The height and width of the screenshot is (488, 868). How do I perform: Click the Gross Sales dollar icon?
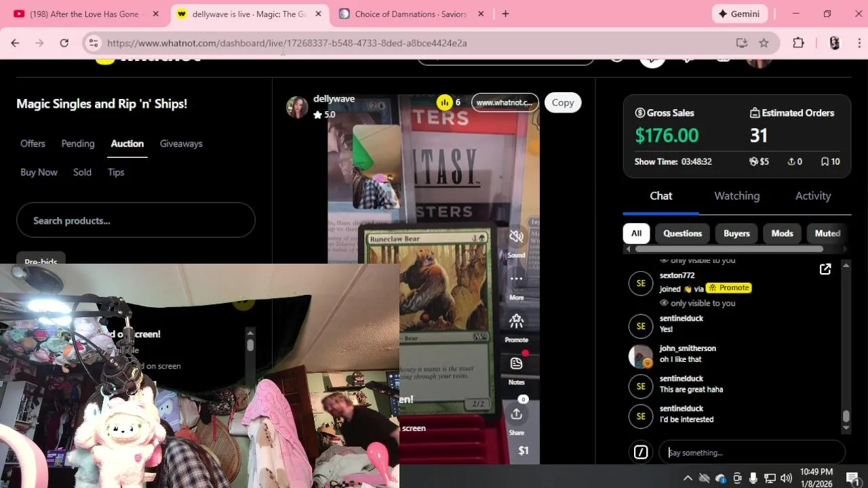[639, 113]
